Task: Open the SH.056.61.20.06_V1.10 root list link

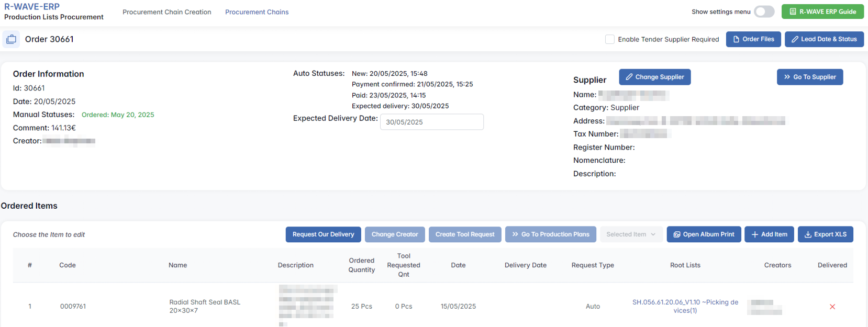Action: (685, 306)
